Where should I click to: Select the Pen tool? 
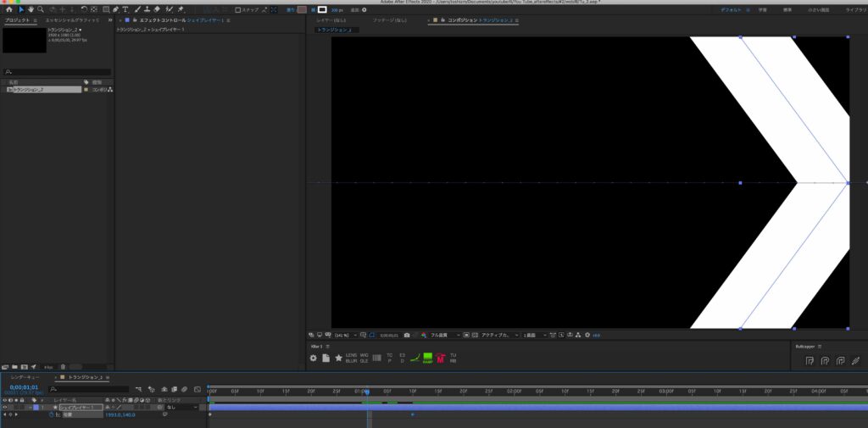tap(115, 9)
